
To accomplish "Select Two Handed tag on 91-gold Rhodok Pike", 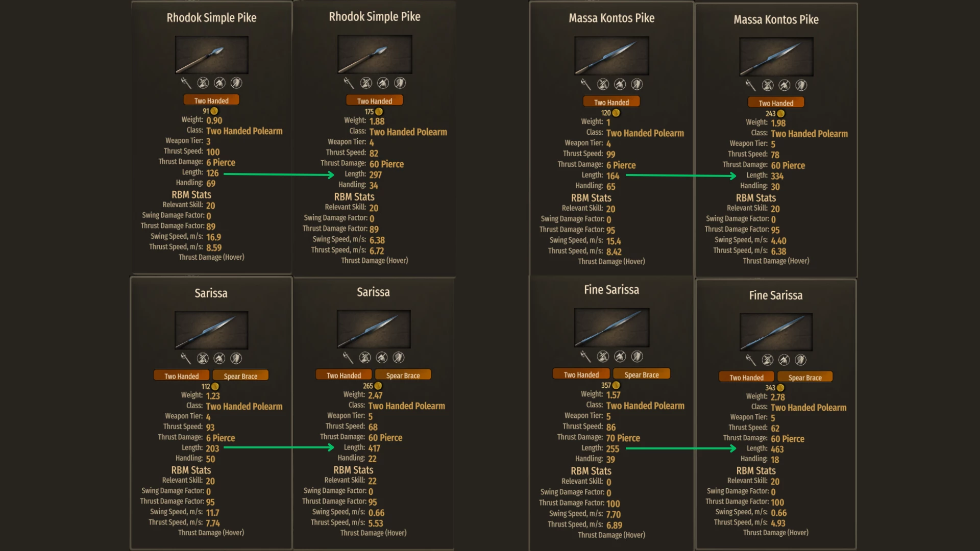I will coord(211,101).
